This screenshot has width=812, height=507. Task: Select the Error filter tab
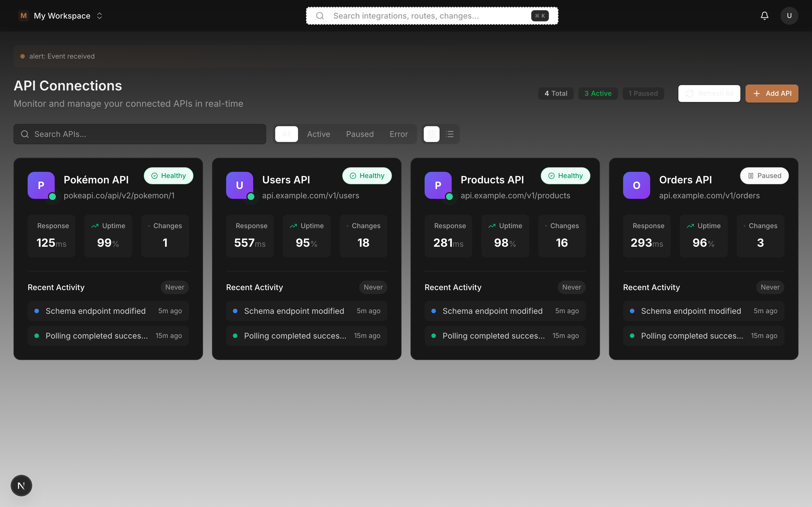point(398,134)
